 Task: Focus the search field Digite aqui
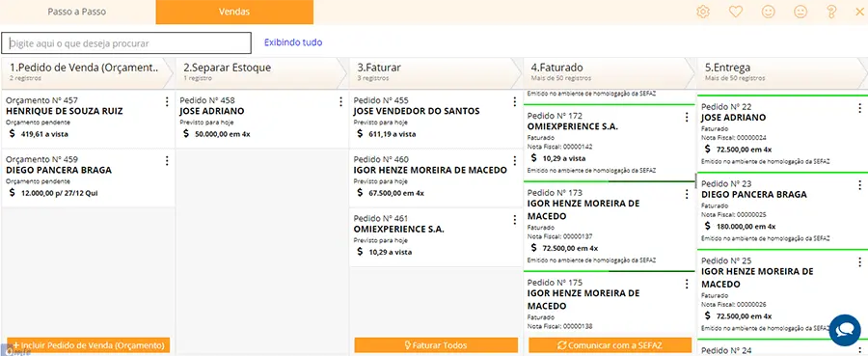coord(126,42)
